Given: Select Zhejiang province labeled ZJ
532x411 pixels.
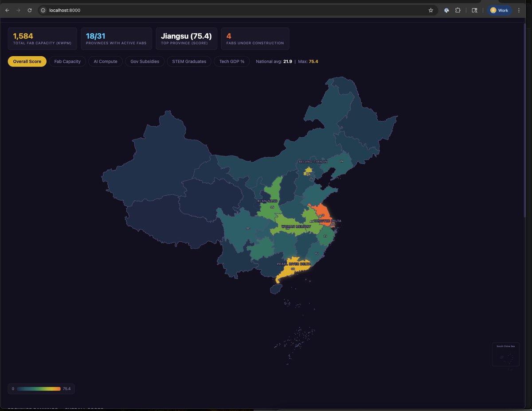Looking at the screenshot, I should 325,236.
